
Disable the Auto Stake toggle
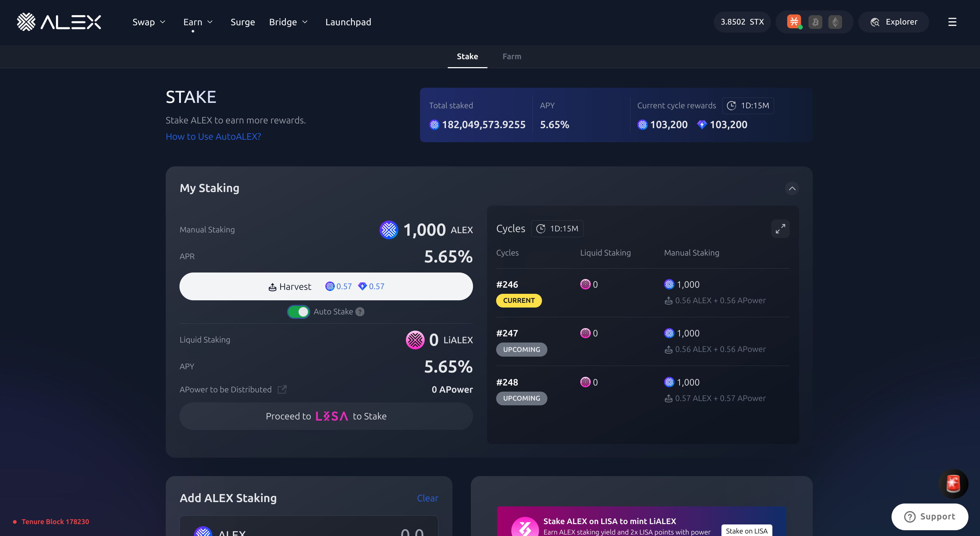pyautogui.click(x=298, y=311)
